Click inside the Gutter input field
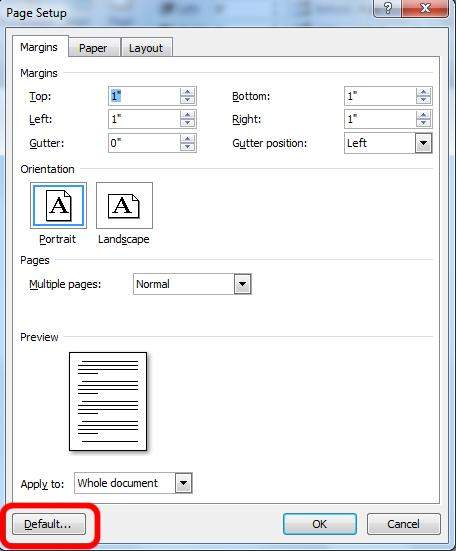This screenshot has height=551, width=457. click(144, 143)
